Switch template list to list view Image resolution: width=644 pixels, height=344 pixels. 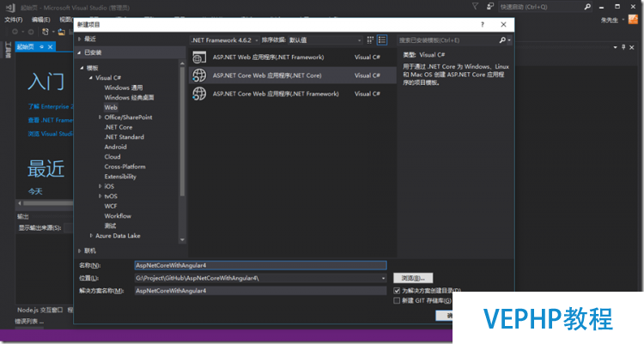tap(382, 39)
